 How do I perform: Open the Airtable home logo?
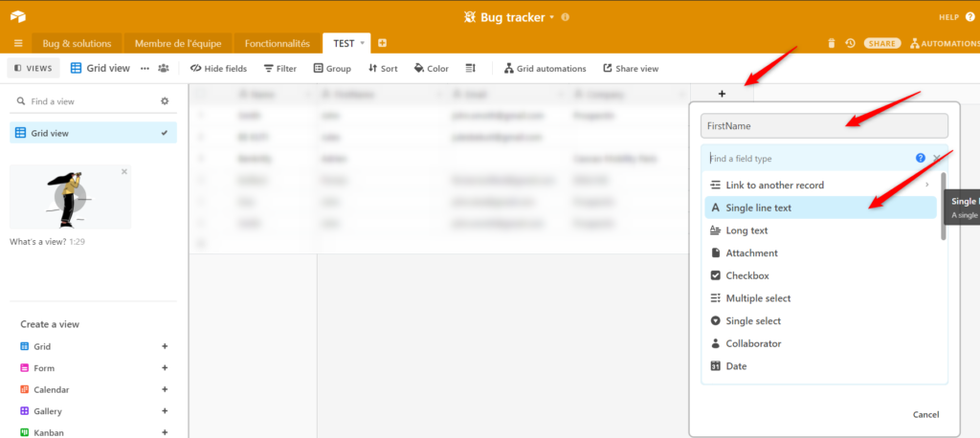[17, 17]
